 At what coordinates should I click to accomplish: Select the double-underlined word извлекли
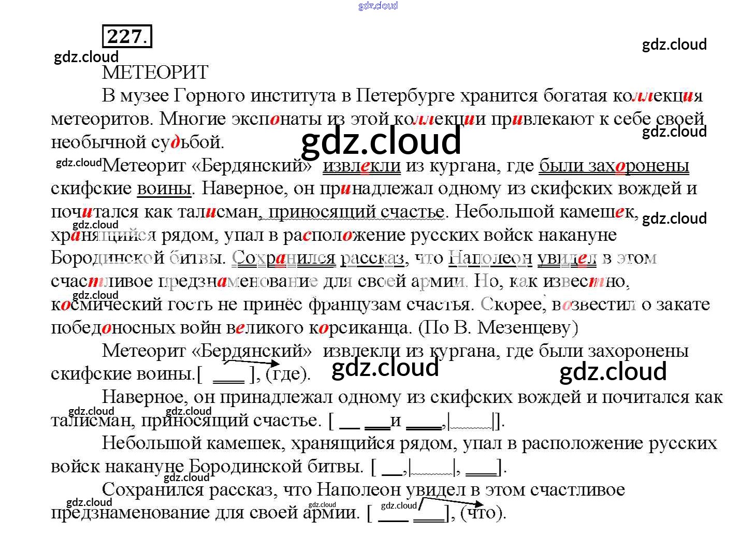361,166
